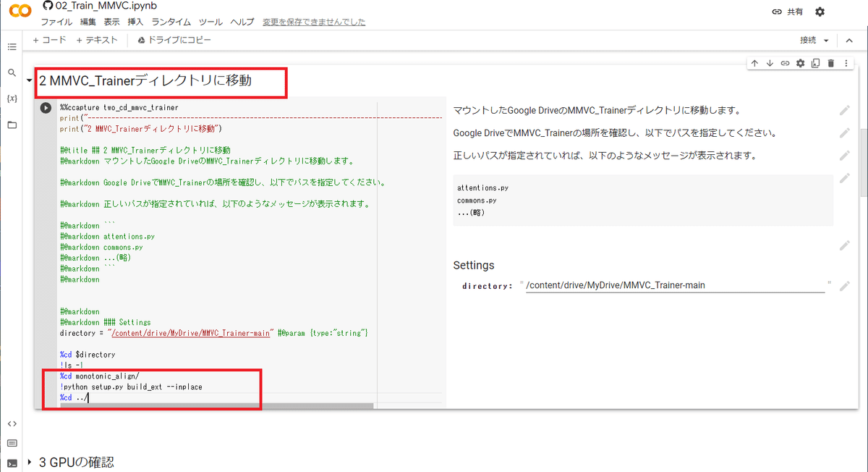Image resolution: width=868 pixels, height=472 pixels.
Task: Click edit pencil beside attentions.py code block
Action: 844,178
